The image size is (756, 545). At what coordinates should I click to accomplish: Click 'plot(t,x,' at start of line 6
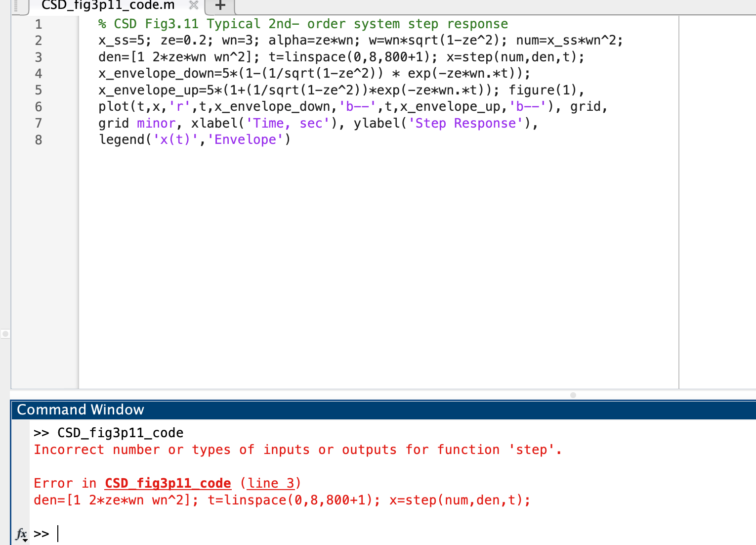click(x=133, y=107)
